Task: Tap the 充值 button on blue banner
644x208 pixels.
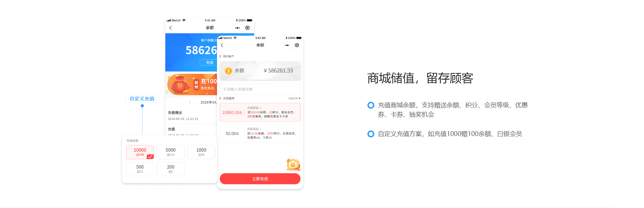Action: tap(209, 63)
